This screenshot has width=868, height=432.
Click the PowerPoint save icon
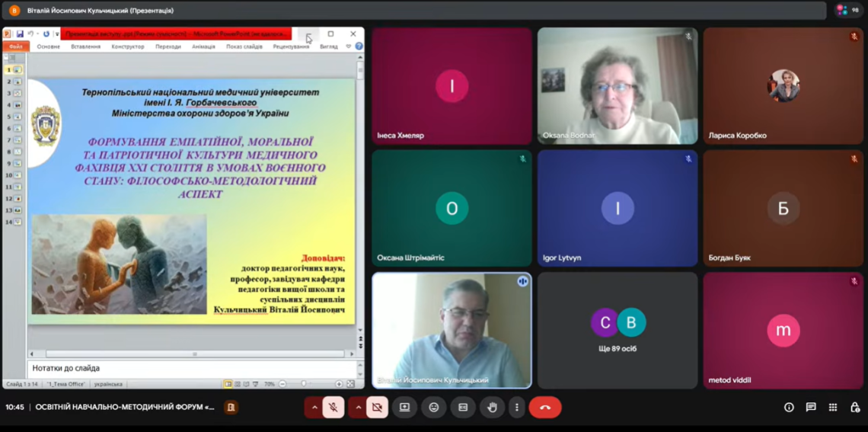click(x=20, y=34)
